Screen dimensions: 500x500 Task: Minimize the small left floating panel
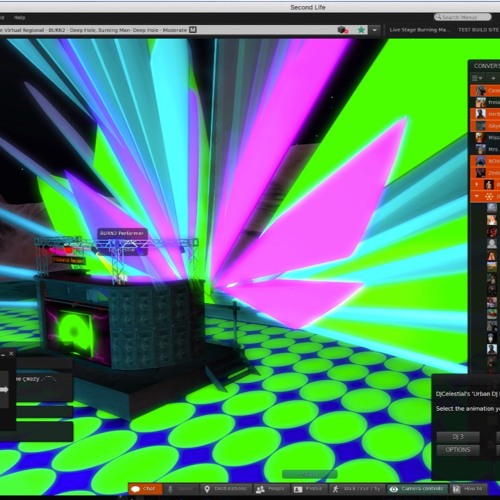(3, 355)
